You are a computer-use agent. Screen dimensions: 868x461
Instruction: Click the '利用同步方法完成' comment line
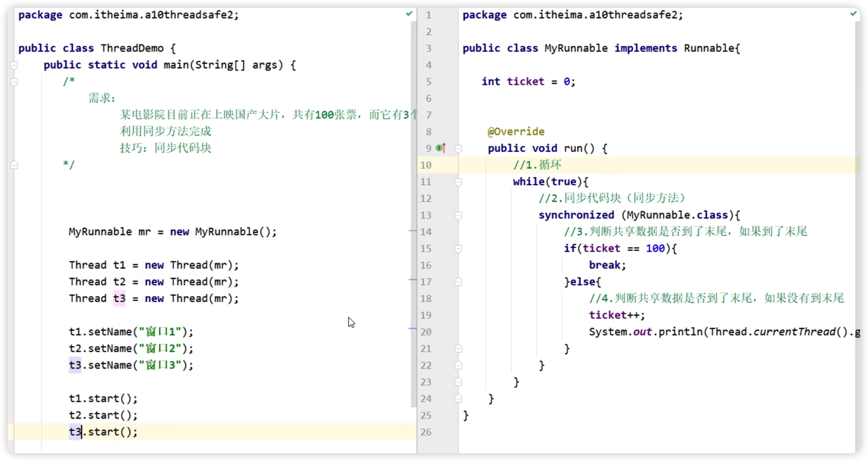(166, 131)
